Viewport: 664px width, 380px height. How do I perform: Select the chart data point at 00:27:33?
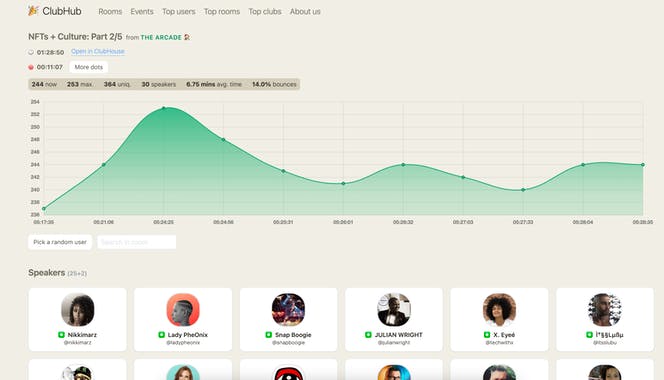pos(523,190)
